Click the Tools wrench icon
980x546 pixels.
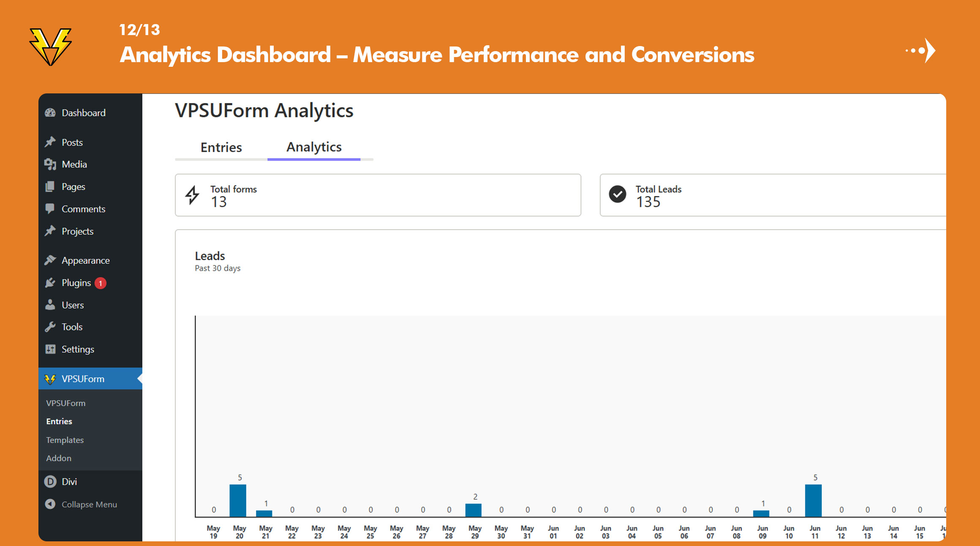point(50,327)
